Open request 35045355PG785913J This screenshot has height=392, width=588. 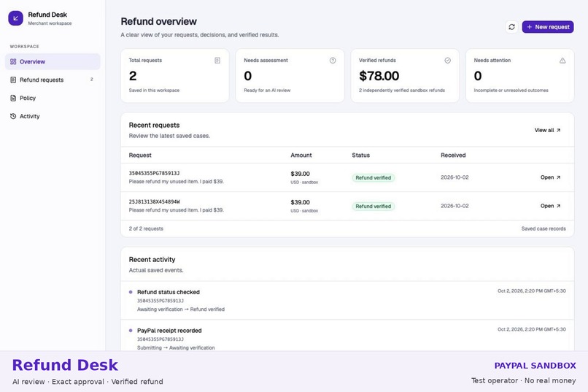coord(550,177)
